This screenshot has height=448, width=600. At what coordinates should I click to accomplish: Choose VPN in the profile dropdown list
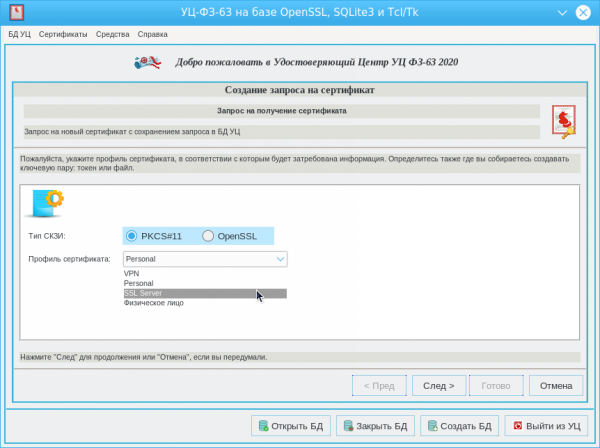132,273
